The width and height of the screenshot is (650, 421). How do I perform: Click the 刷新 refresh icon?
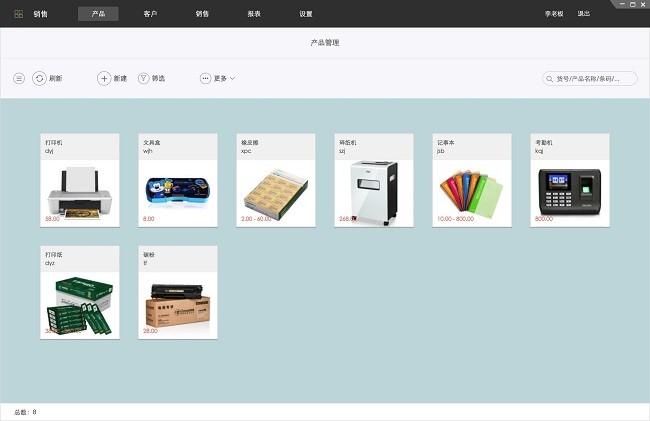[39, 78]
